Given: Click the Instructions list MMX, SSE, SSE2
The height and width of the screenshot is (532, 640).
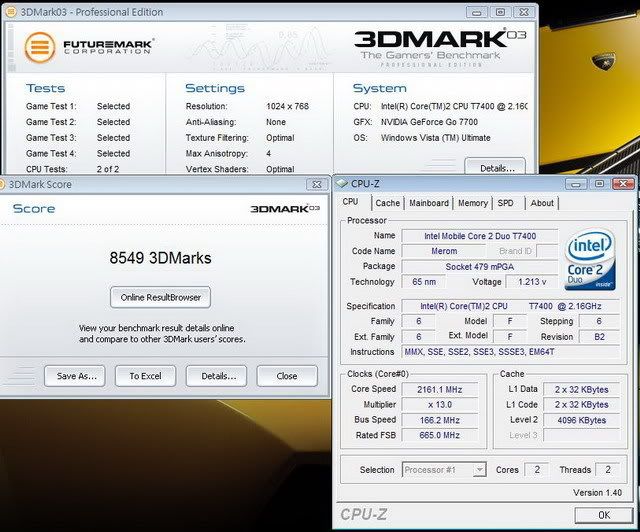Looking at the screenshot, I should [x=511, y=352].
